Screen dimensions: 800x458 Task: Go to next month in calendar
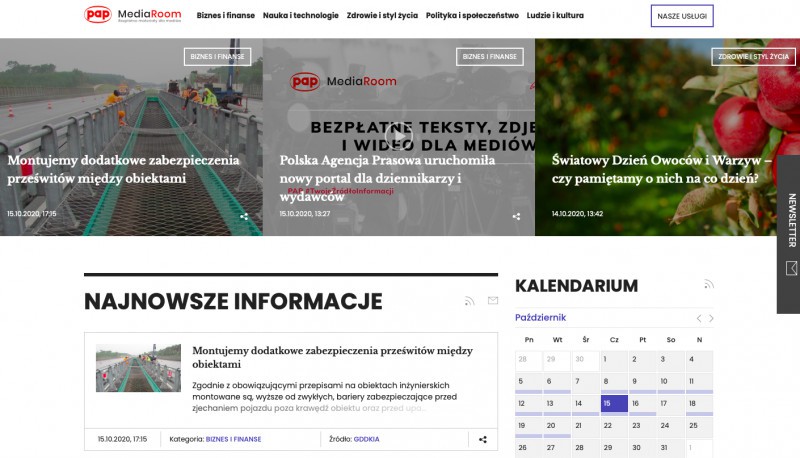tap(711, 318)
